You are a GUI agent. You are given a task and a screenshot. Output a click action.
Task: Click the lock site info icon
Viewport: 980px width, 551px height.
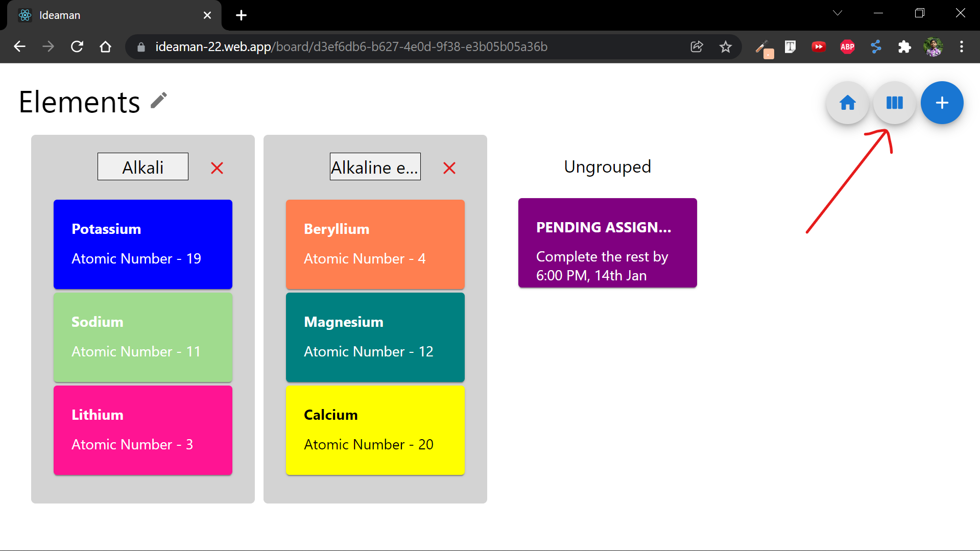(x=141, y=46)
